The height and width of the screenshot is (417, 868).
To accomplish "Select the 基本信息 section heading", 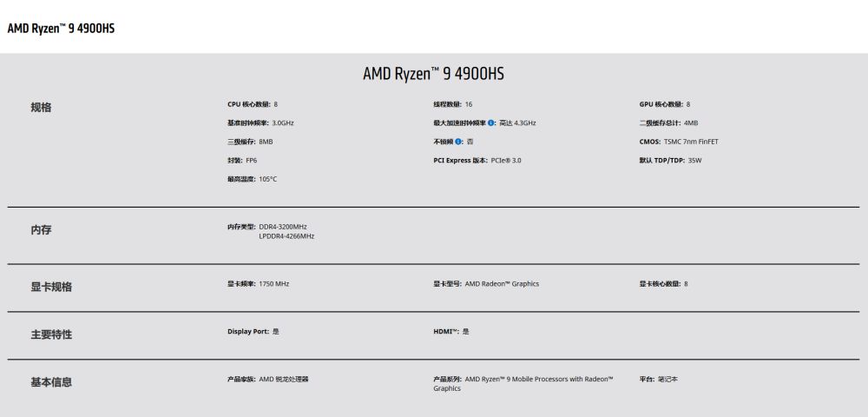I will pyautogui.click(x=51, y=382).
